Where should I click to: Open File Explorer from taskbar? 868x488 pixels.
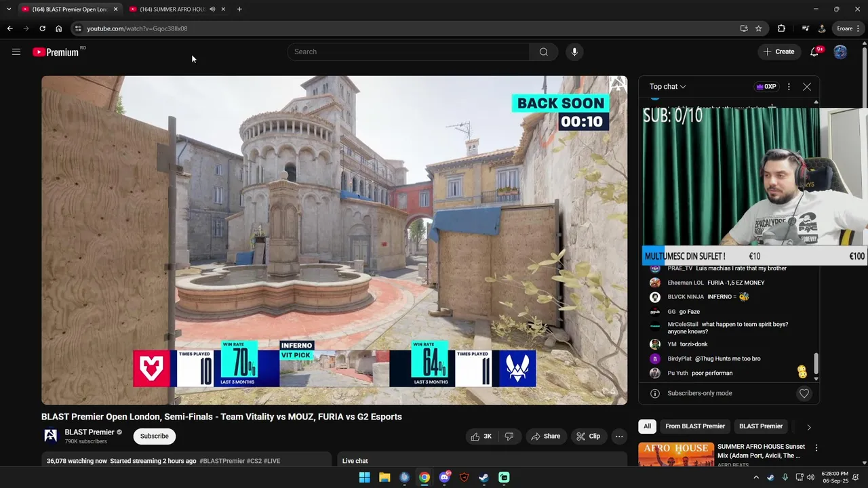tap(384, 477)
